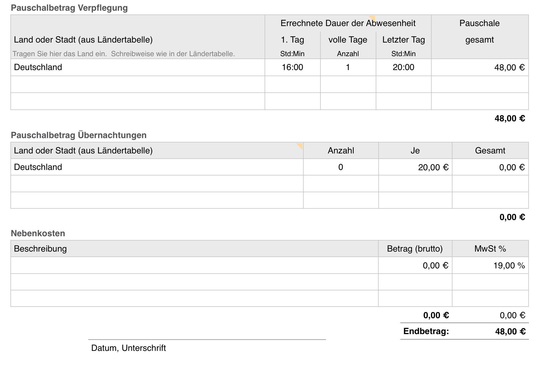Viewport: 539px width, 392px height.
Task: Click the Datum, Unterschrift label
Action: (129, 348)
